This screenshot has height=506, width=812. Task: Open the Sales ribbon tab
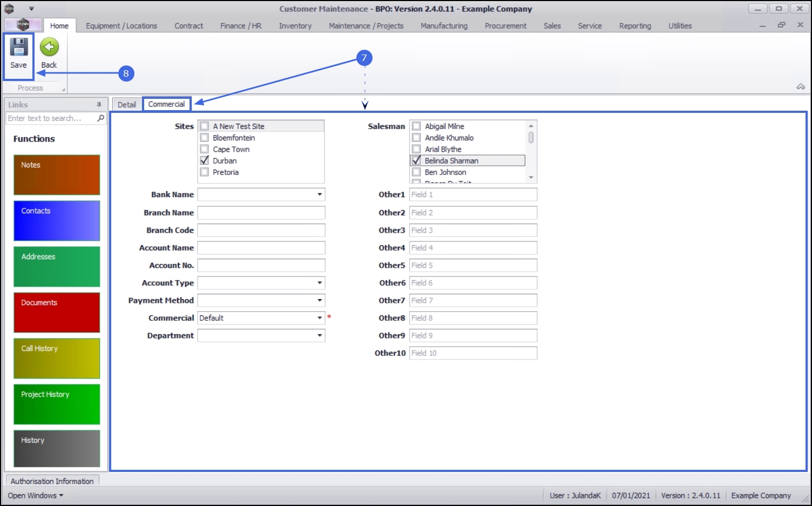[552, 26]
